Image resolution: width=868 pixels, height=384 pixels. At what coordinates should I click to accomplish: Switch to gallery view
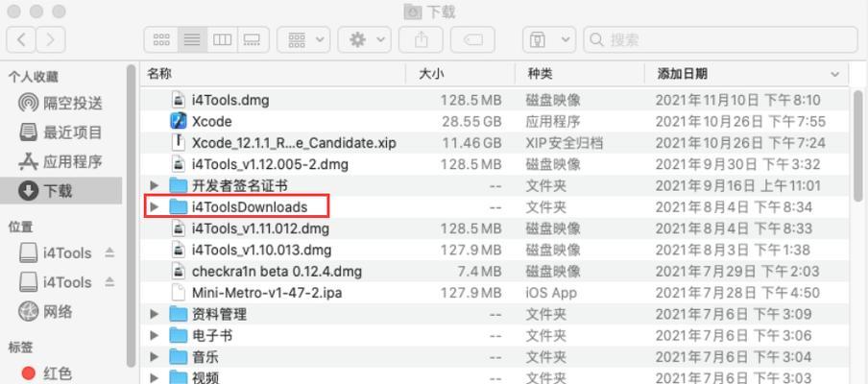pos(253,39)
